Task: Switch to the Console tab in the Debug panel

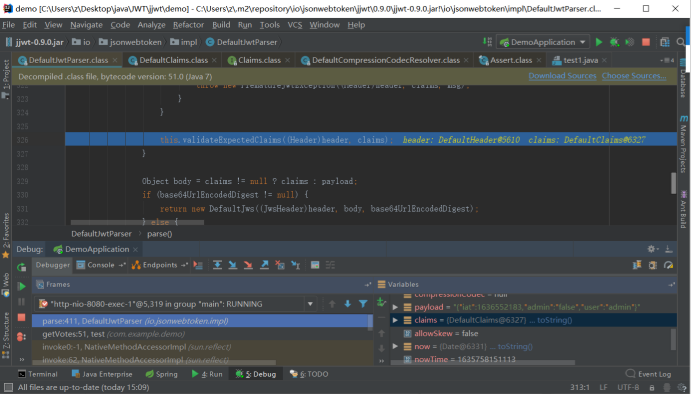Action: tap(101, 265)
